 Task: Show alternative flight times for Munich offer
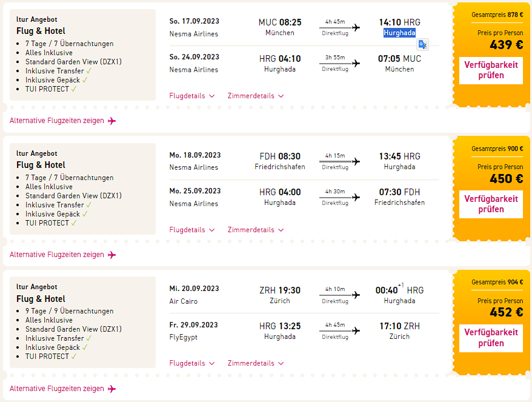pos(57,121)
